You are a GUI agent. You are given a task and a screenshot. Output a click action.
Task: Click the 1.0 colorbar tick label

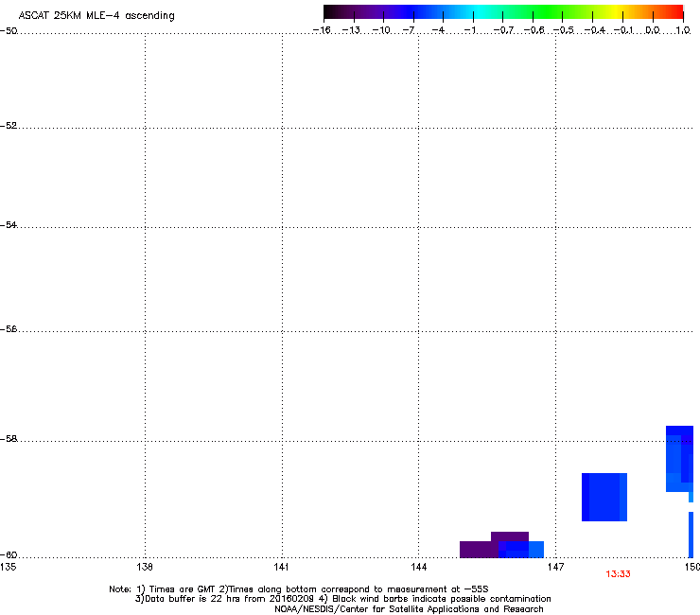(683, 30)
